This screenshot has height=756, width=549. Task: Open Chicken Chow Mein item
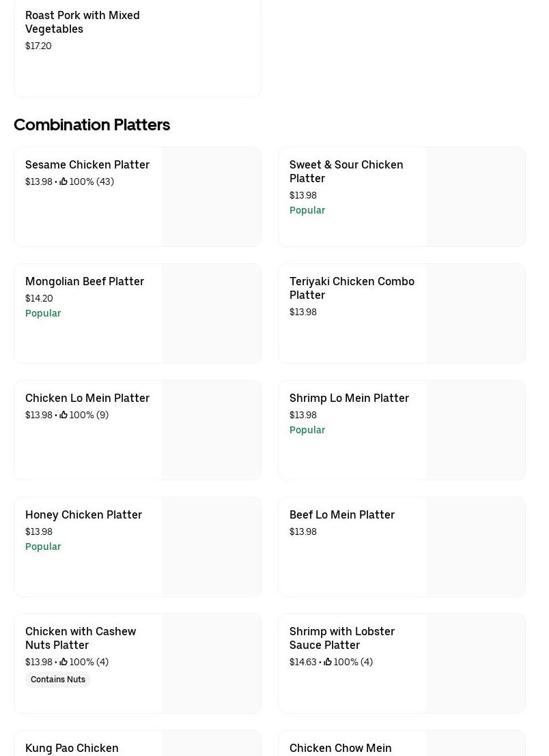[341, 748]
